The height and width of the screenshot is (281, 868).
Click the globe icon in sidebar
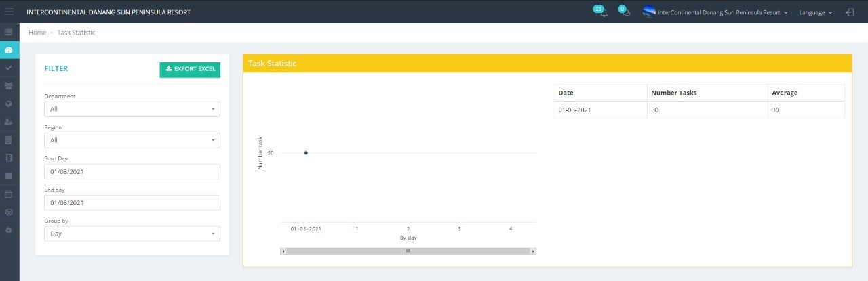coord(9,104)
